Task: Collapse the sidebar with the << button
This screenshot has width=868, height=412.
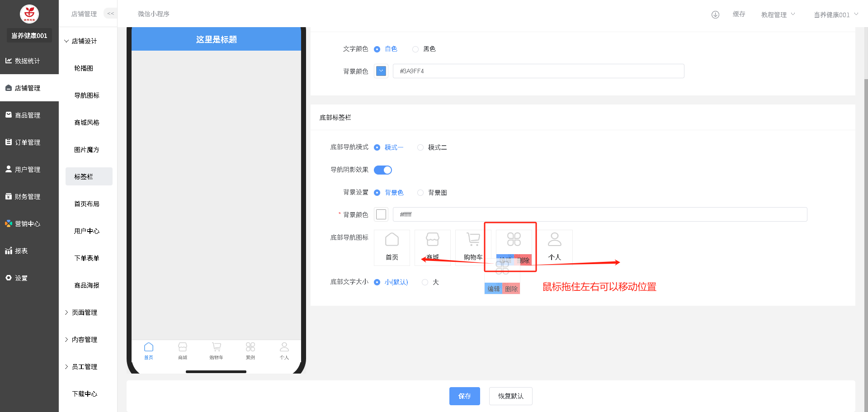Action: [111, 14]
